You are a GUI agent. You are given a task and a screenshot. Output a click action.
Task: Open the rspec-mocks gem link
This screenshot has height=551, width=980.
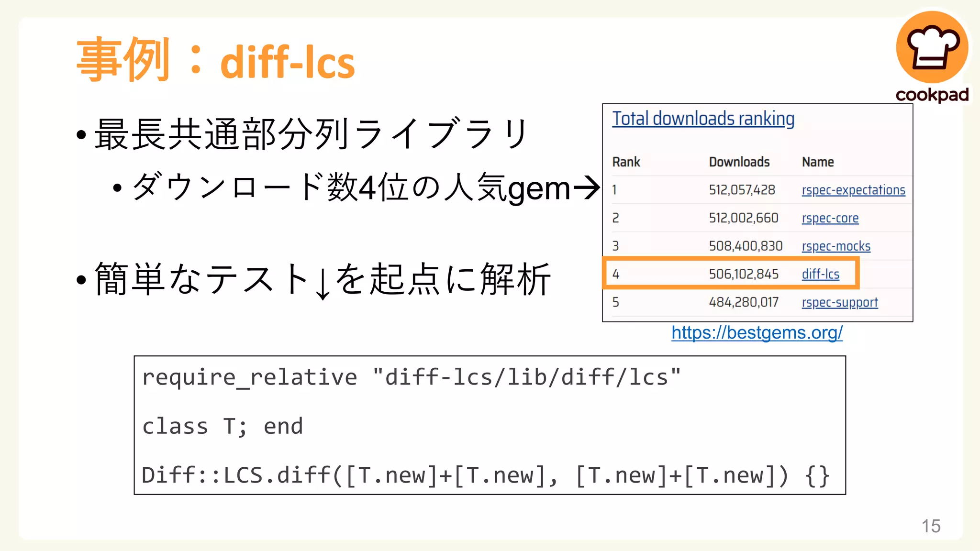click(x=835, y=246)
